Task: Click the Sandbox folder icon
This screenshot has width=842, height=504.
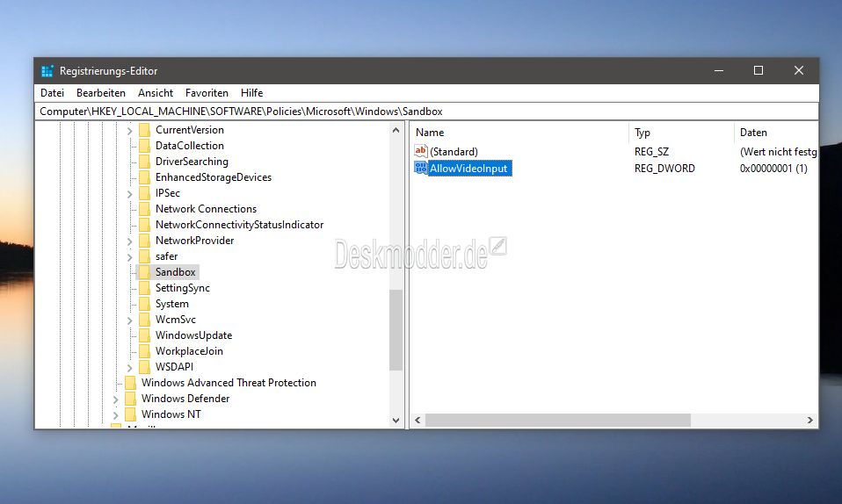Action: click(x=144, y=272)
